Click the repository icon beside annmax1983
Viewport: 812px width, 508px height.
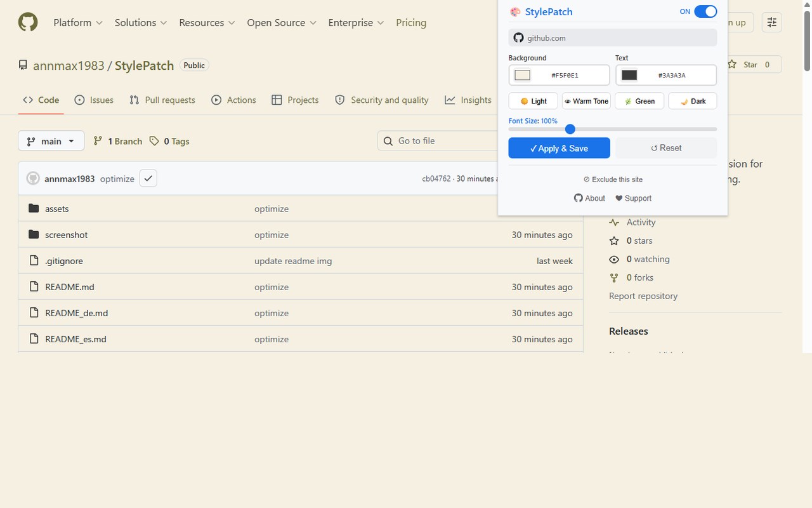(23, 65)
